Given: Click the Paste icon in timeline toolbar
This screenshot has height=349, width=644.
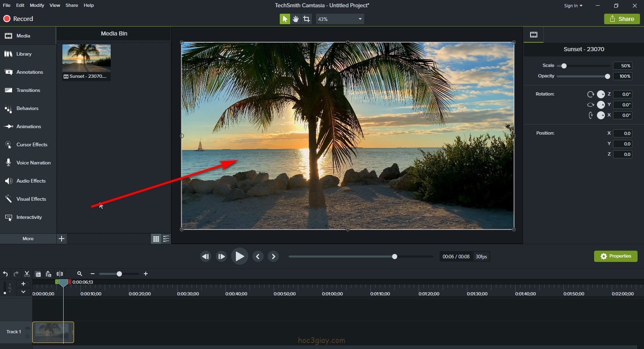Looking at the screenshot, I should [x=48, y=274].
